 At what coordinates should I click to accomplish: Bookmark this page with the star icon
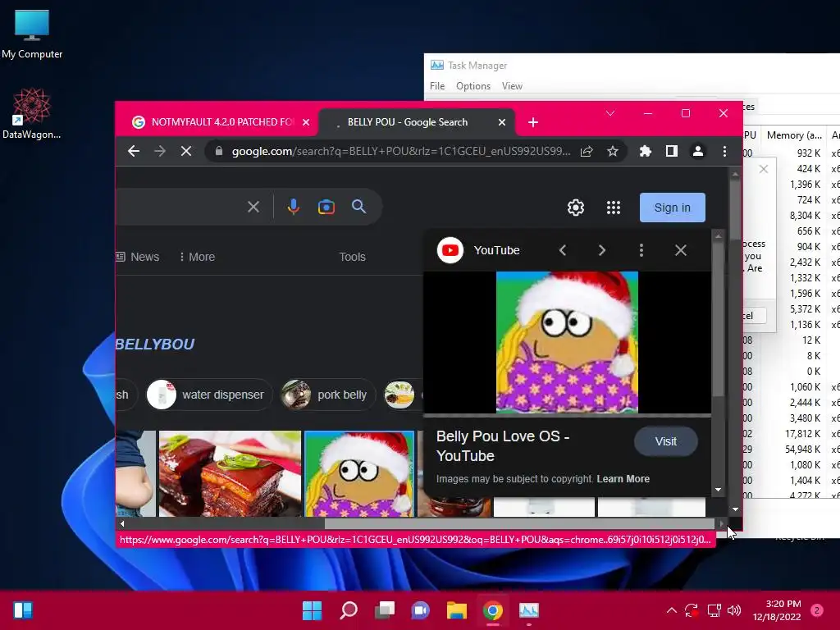click(x=613, y=152)
